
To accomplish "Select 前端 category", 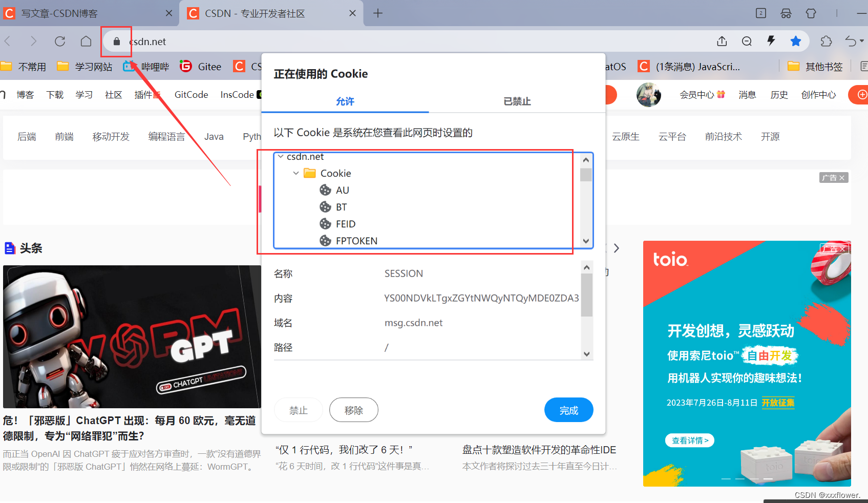I will (64, 137).
